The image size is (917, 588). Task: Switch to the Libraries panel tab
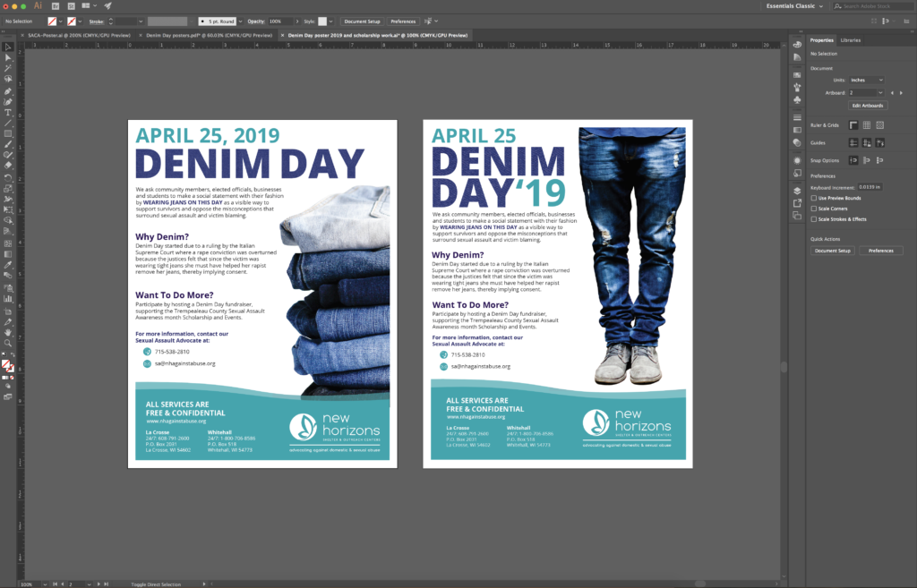pyautogui.click(x=850, y=40)
